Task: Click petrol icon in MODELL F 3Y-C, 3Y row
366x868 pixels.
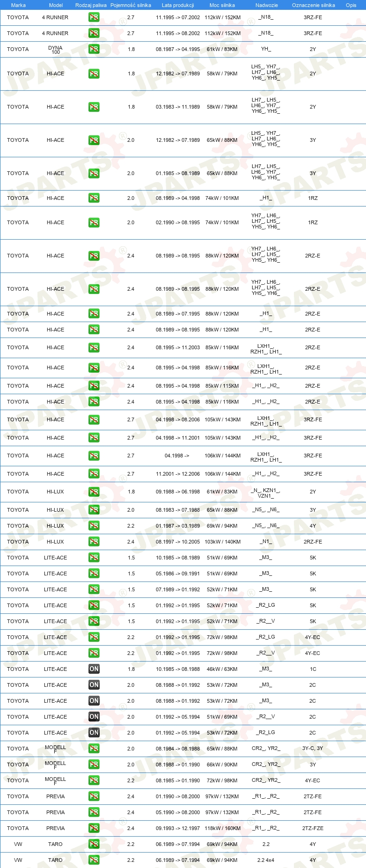Action: (x=94, y=749)
